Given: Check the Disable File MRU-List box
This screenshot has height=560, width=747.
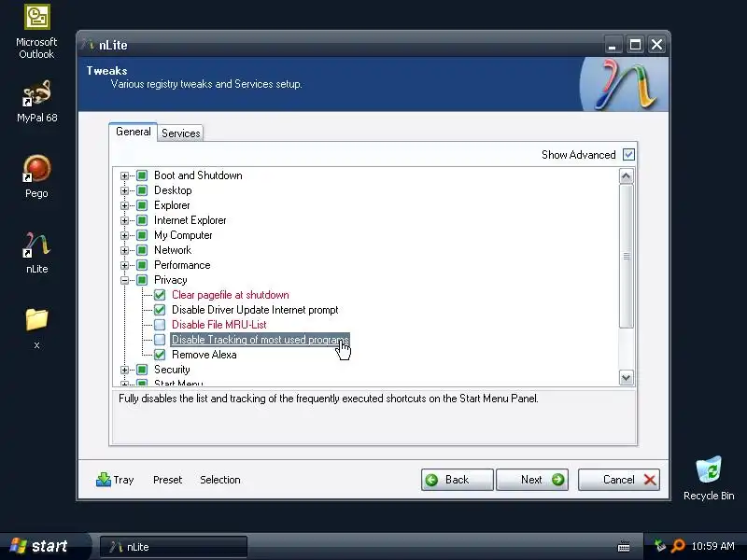Looking at the screenshot, I should click(x=160, y=325).
